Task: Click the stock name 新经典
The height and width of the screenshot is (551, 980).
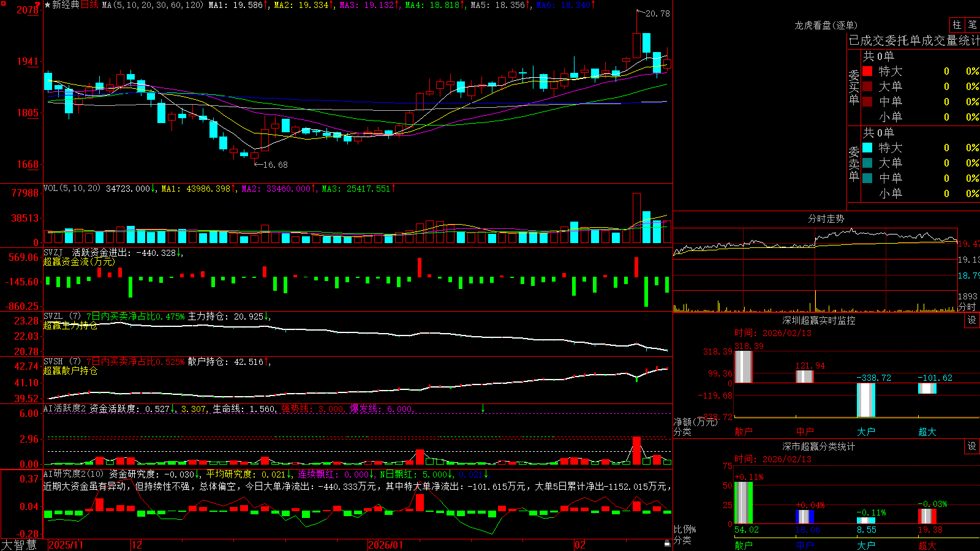Action: pyautogui.click(x=66, y=5)
